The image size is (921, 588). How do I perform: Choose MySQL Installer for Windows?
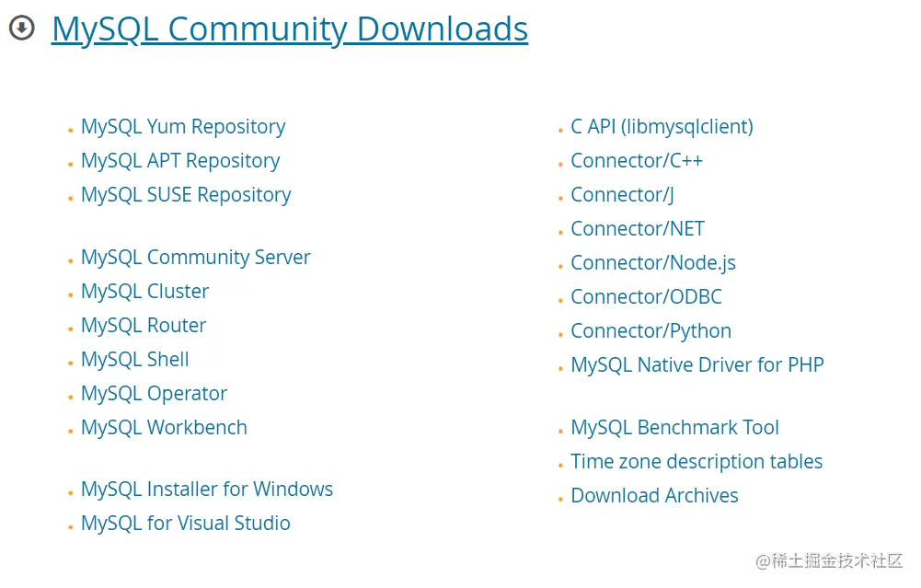point(207,490)
